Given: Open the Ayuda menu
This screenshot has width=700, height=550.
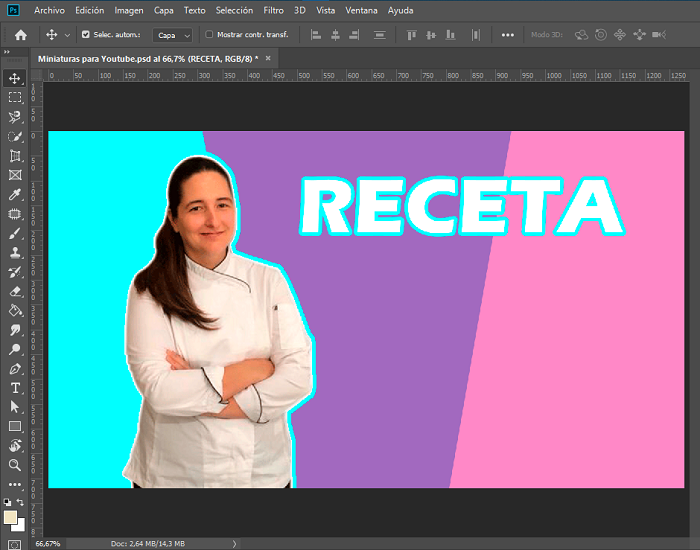Looking at the screenshot, I should (400, 10).
